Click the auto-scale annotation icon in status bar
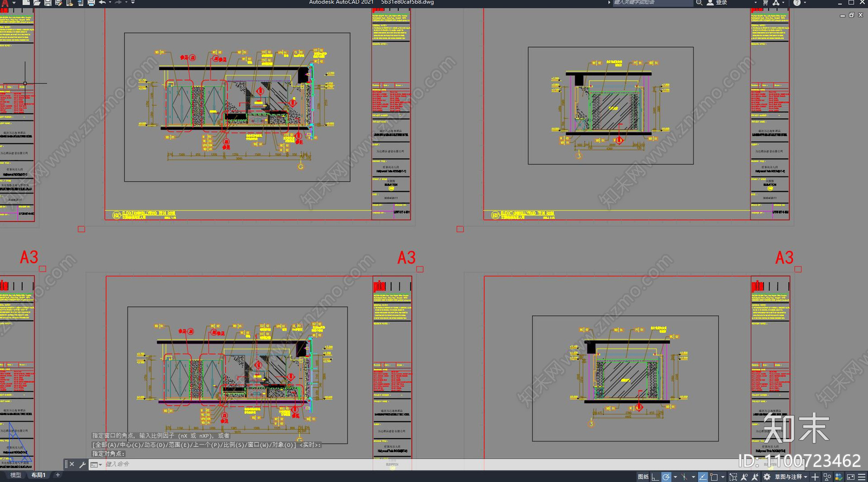 pos(755,477)
